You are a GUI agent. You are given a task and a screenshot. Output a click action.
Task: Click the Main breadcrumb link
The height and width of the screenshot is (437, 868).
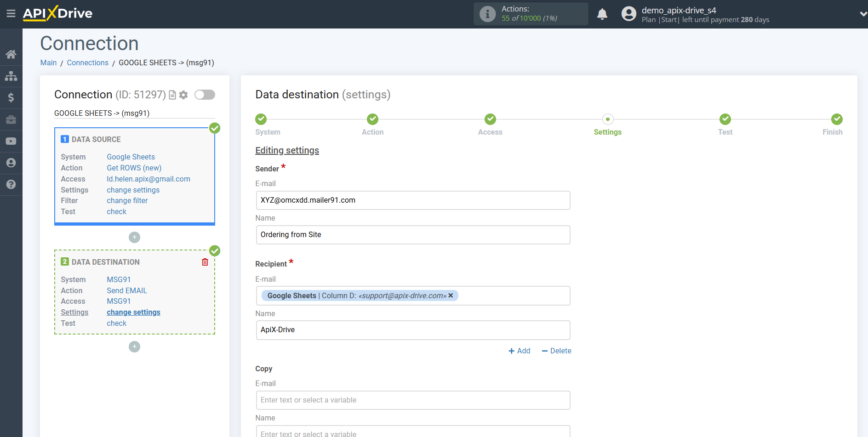tap(48, 62)
